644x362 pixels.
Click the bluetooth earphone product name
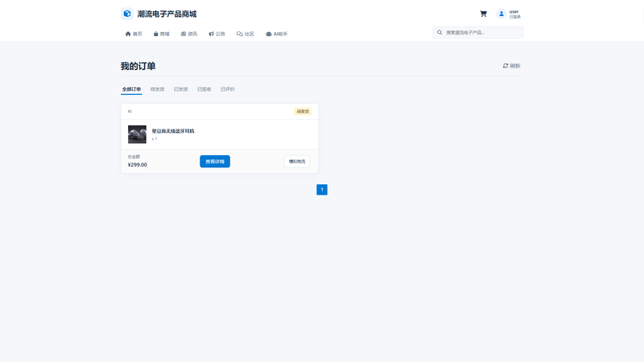click(173, 131)
